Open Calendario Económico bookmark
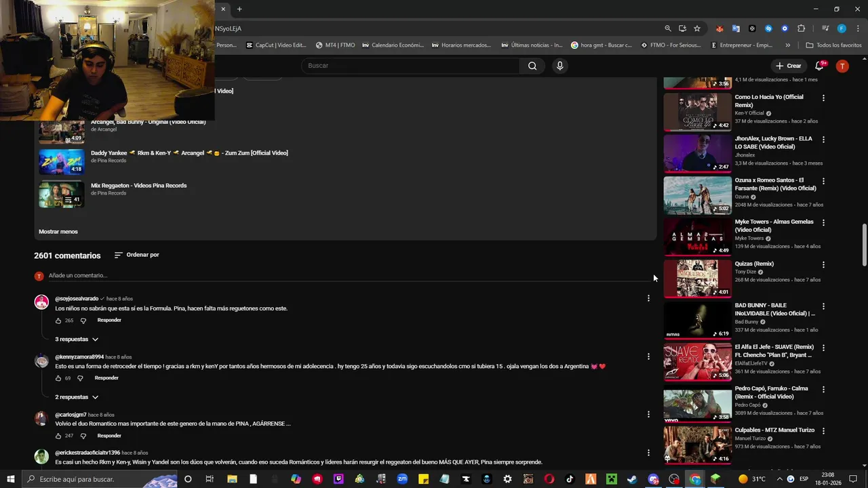The image size is (868, 488). [x=393, y=45]
